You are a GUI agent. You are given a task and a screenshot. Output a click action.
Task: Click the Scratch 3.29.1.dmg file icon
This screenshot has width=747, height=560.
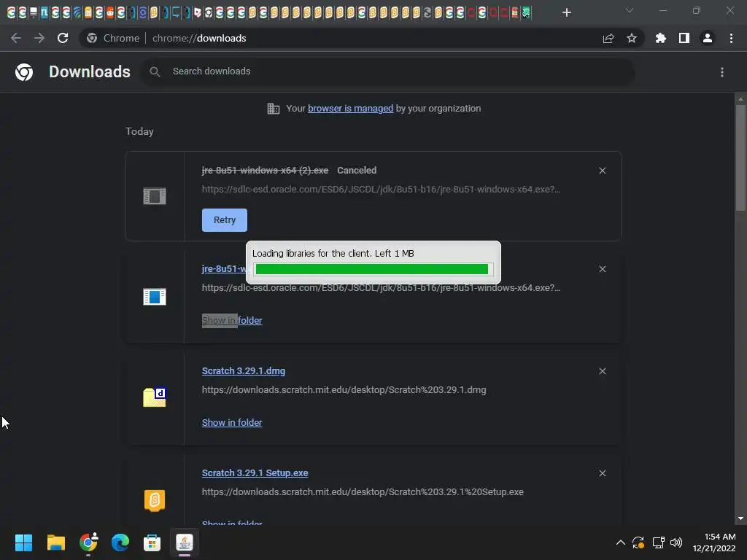click(x=155, y=397)
